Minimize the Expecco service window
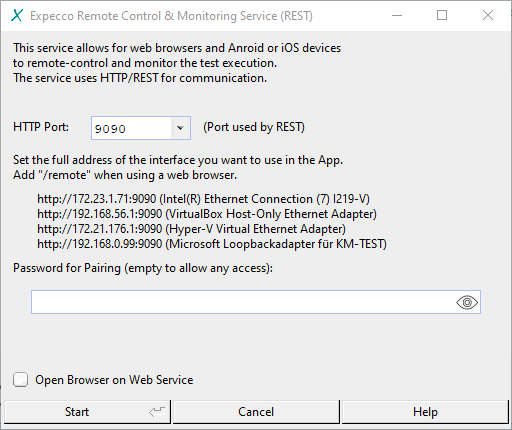 397,15
